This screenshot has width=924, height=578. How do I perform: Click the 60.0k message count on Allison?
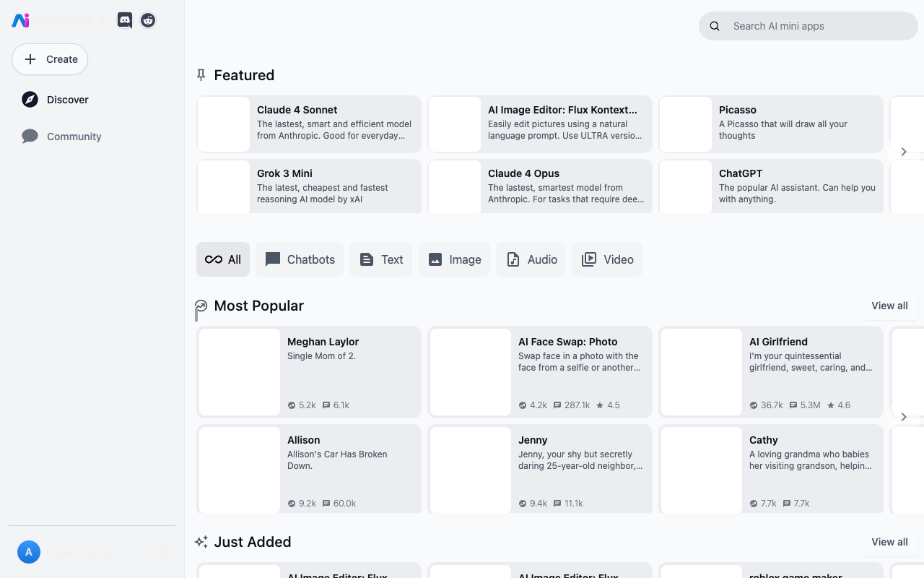(339, 504)
